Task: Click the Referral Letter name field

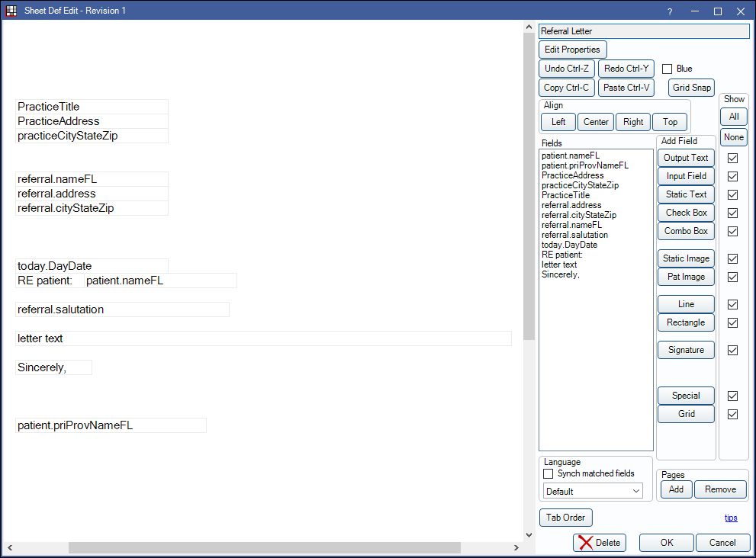Action: (644, 31)
